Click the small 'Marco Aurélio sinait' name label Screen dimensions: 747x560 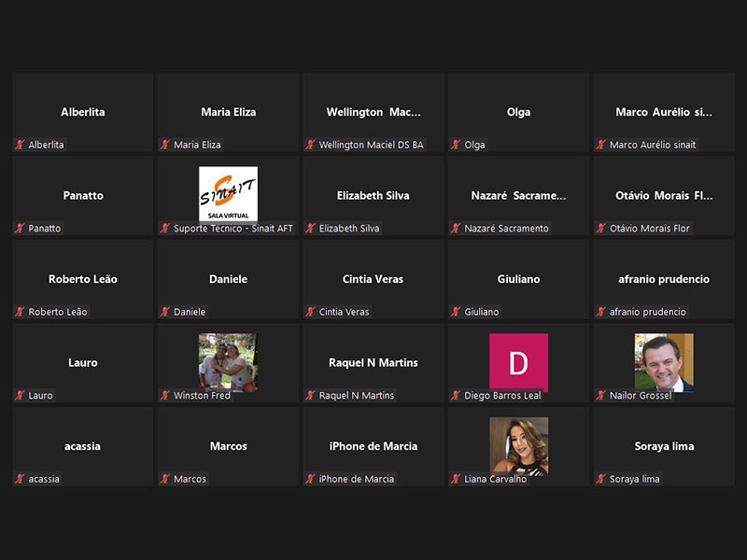[653, 145]
